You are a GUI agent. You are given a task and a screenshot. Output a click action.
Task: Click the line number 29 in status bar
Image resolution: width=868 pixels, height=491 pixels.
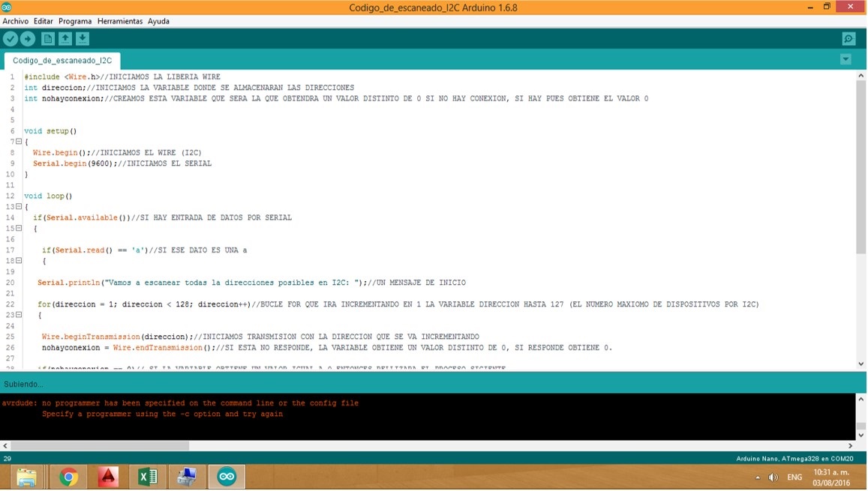(8, 458)
